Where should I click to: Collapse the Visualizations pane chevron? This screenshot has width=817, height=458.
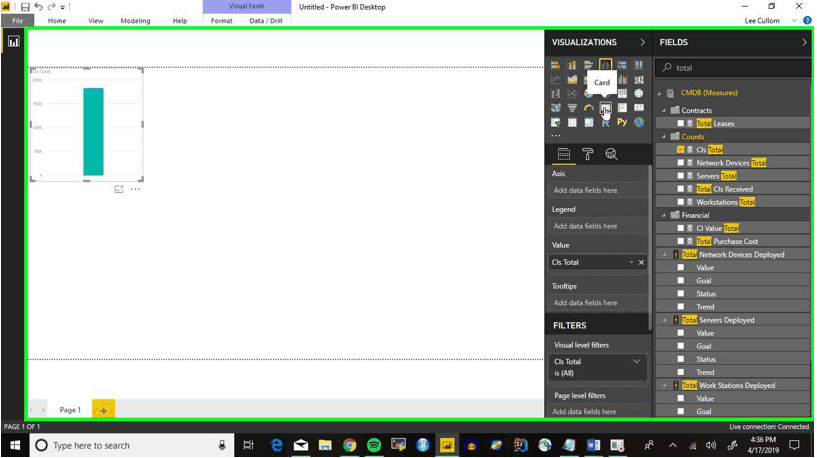point(642,42)
